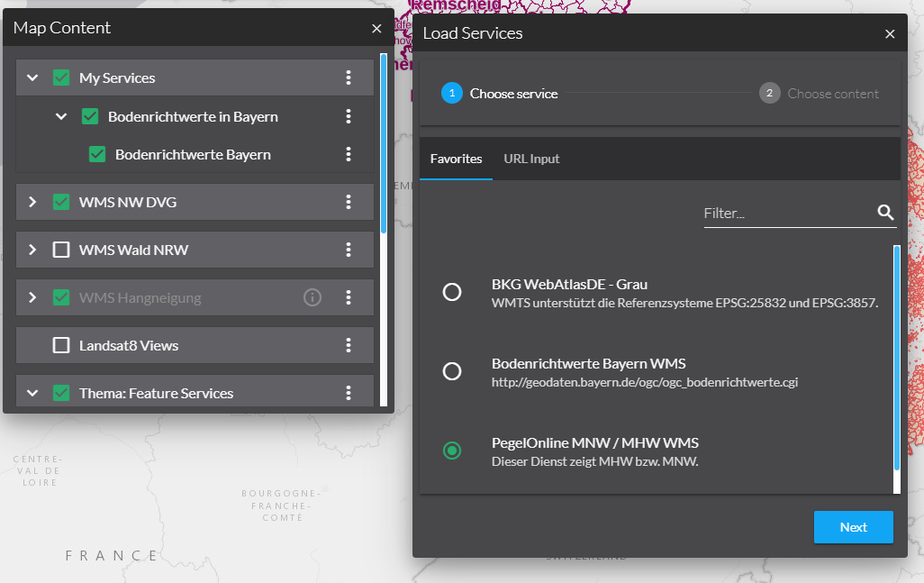Click the info icon on WMS Hangneigung
924x583 pixels.
[x=313, y=297]
